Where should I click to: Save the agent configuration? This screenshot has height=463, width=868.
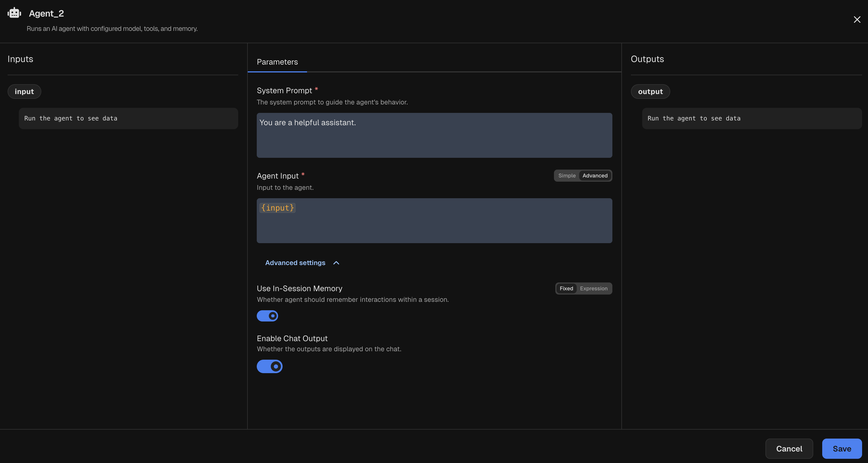(x=841, y=448)
